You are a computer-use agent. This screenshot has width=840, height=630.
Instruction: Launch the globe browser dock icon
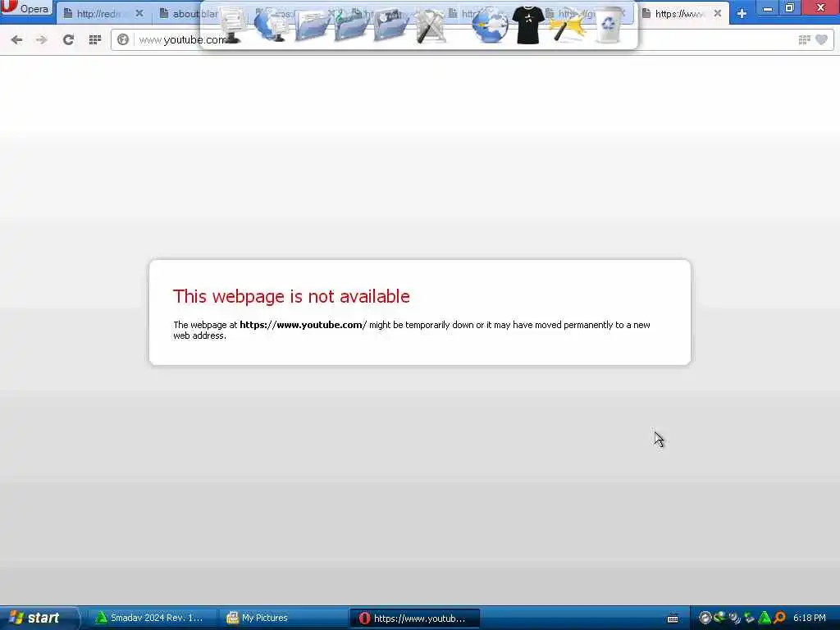(x=490, y=25)
